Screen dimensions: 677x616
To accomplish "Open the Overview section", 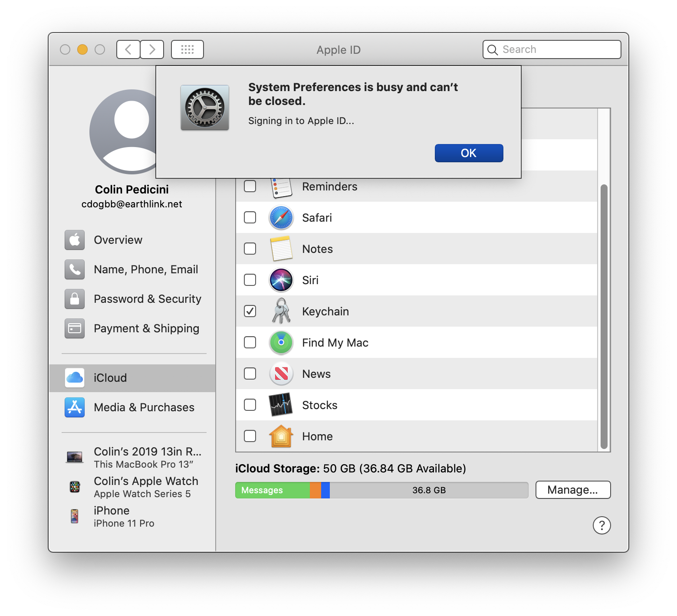I will (132, 240).
